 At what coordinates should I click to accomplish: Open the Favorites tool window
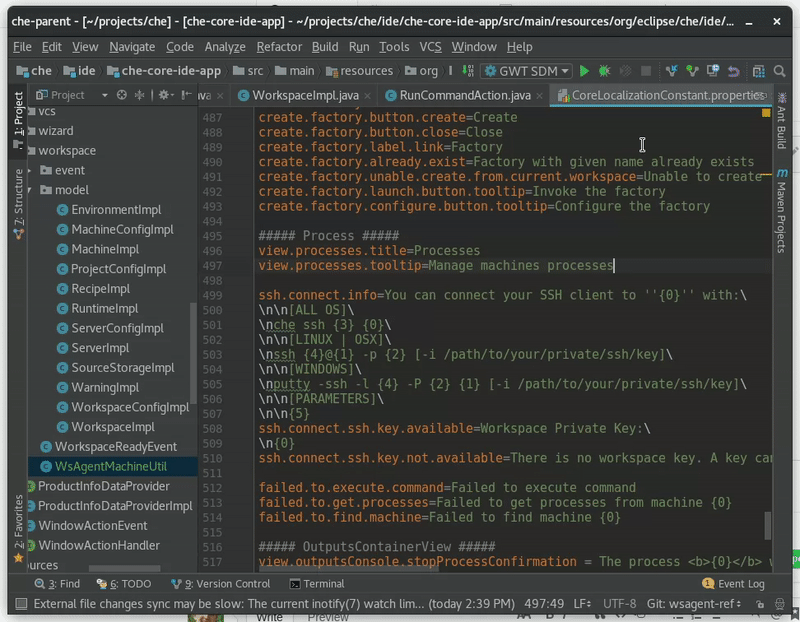pos(18,528)
